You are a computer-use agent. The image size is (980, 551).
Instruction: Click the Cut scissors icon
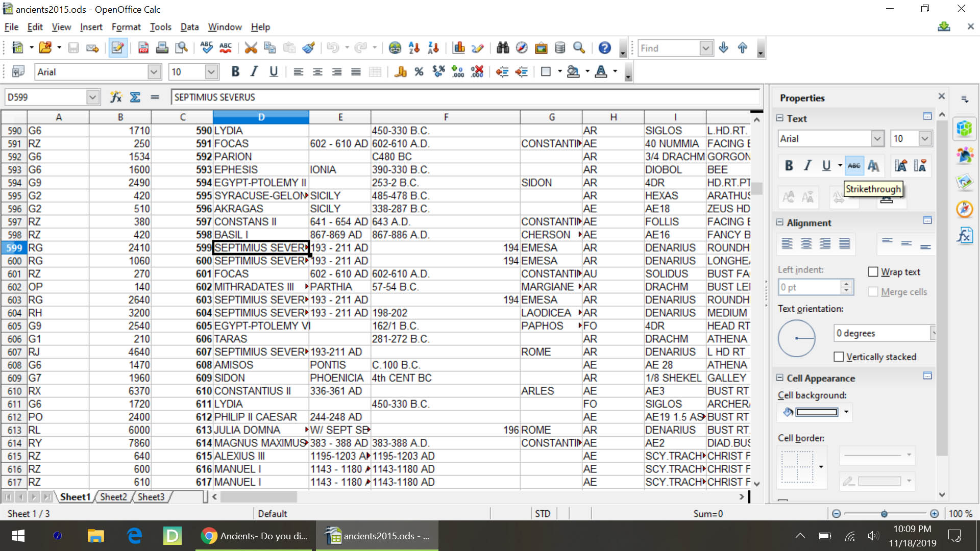pyautogui.click(x=251, y=48)
